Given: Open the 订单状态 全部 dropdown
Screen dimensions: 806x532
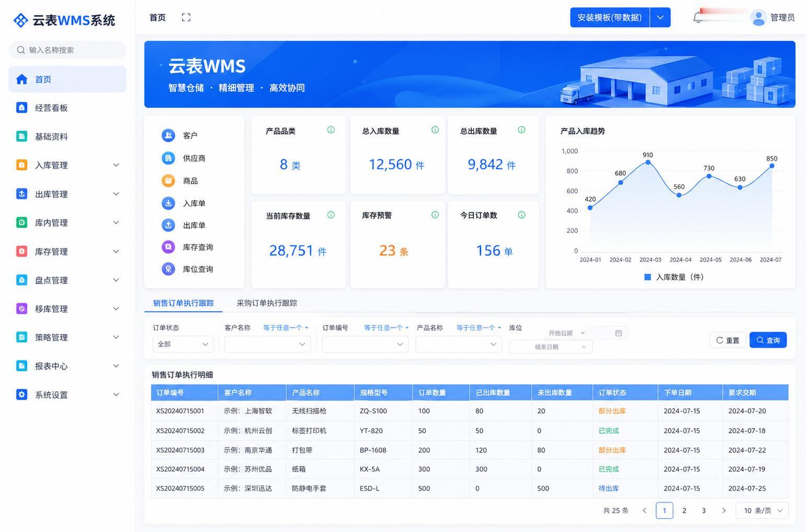Looking at the screenshot, I should pyautogui.click(x=183, y=344).
